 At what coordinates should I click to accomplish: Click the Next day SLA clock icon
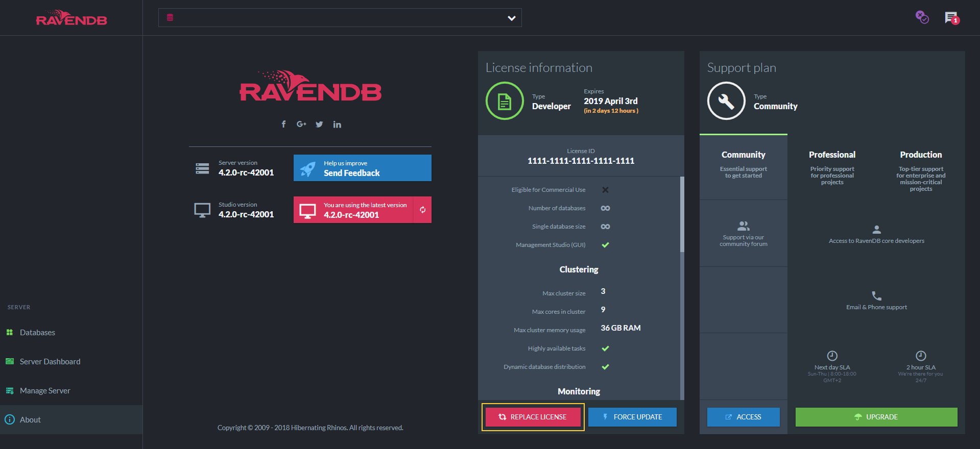(832, 356)
